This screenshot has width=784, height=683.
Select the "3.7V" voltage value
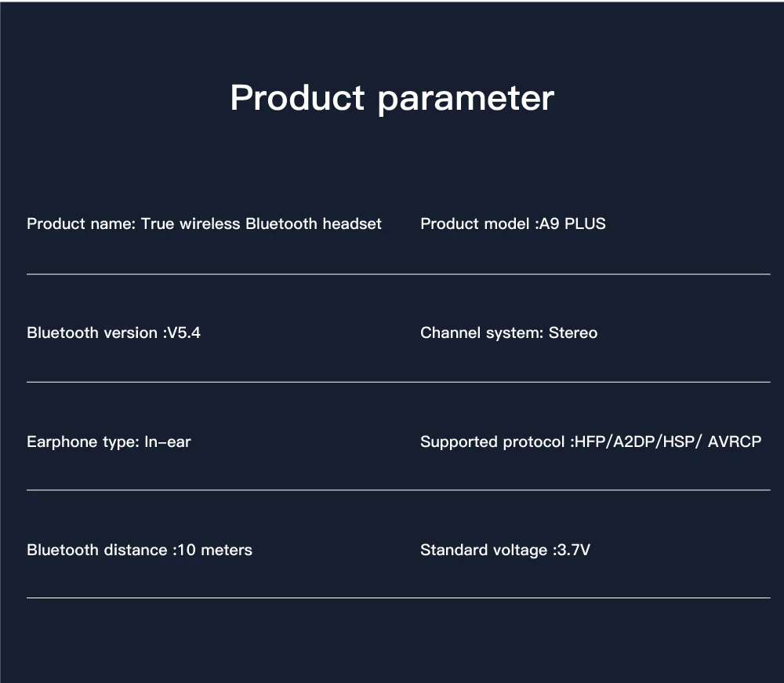572,550
